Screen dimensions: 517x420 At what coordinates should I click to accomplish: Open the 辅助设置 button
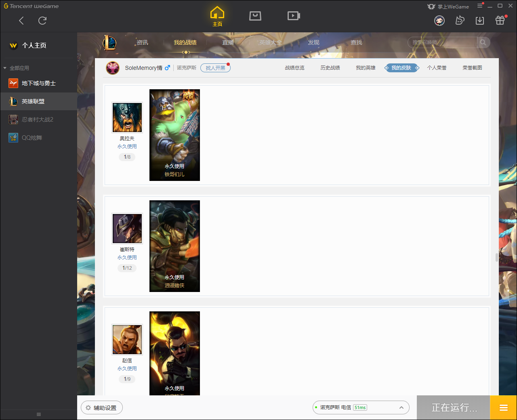pyautogui.click(x=102, y=407)
